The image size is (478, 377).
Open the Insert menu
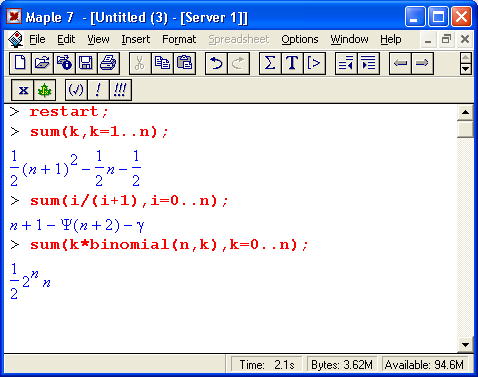[135, 39]
